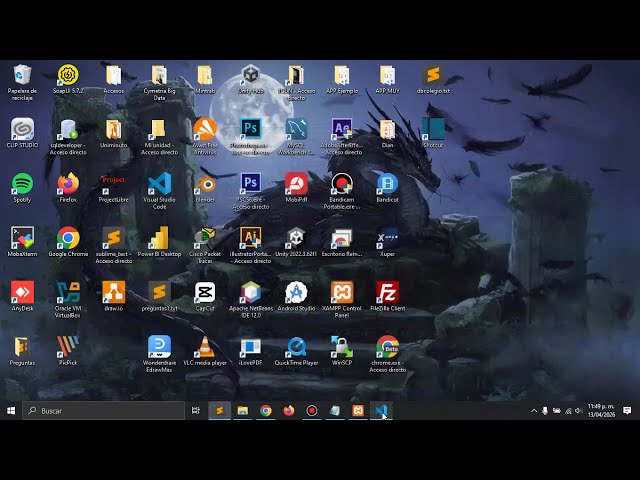Open VLC media player shortcut
Screen dimensions: 640x480
coord(205,351)
